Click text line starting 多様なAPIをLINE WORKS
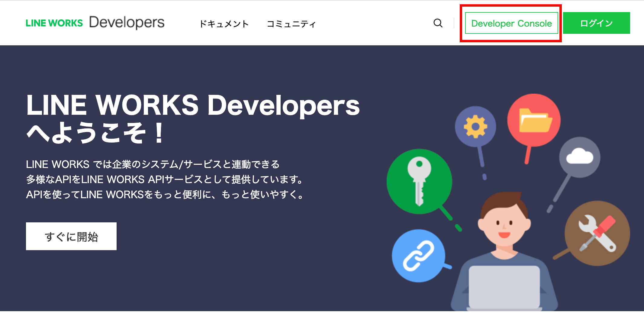The height and width of the screenshot is (313, 644). [165, 179]
